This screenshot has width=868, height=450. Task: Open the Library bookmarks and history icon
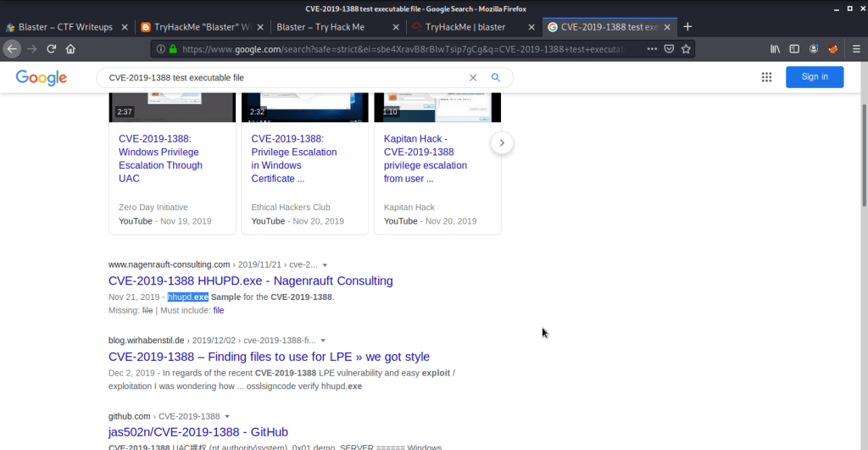775,49
